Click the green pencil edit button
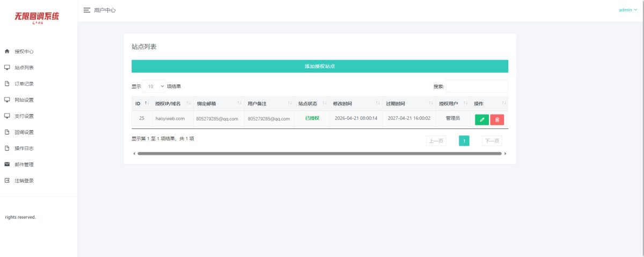This screenshot has width=644, height=257. point(482,120)
